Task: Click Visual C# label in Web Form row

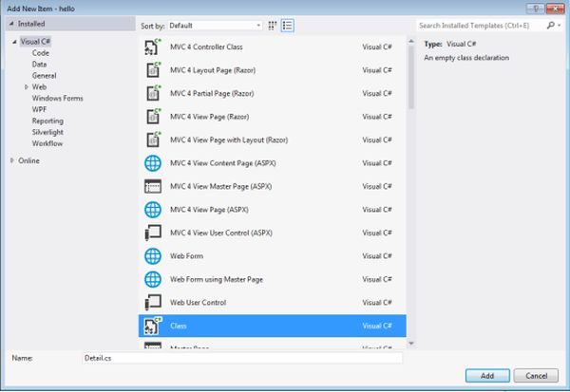Action: (x=377, y=256)
